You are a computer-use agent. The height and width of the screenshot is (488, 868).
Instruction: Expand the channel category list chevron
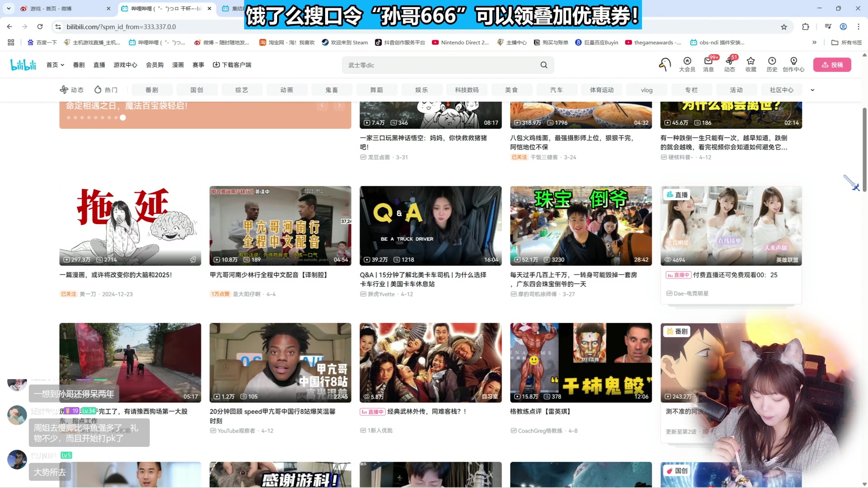[812, 90]
